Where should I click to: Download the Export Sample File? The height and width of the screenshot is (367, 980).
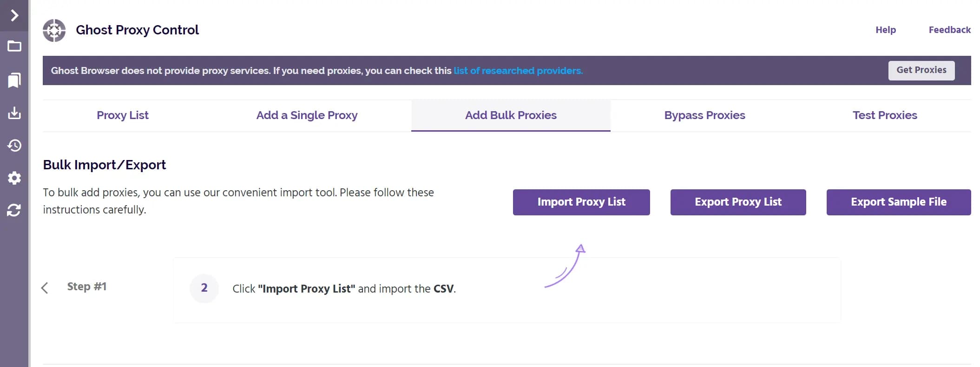coord(898,202)
